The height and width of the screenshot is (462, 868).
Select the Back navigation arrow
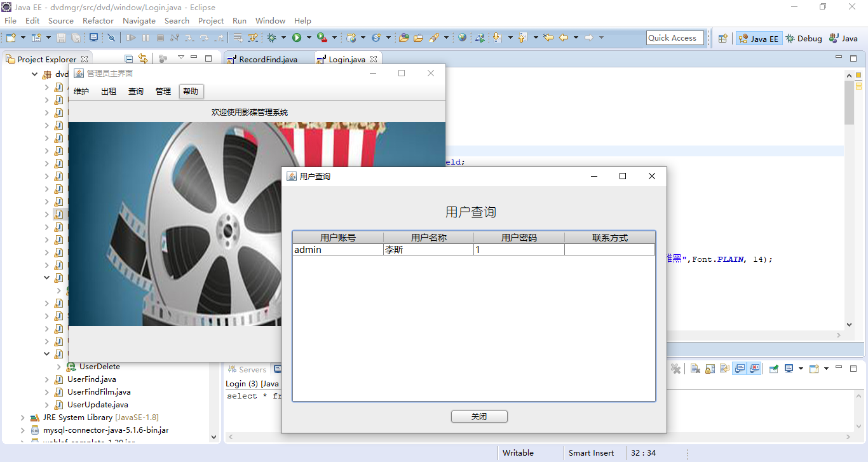click(564, 38)
